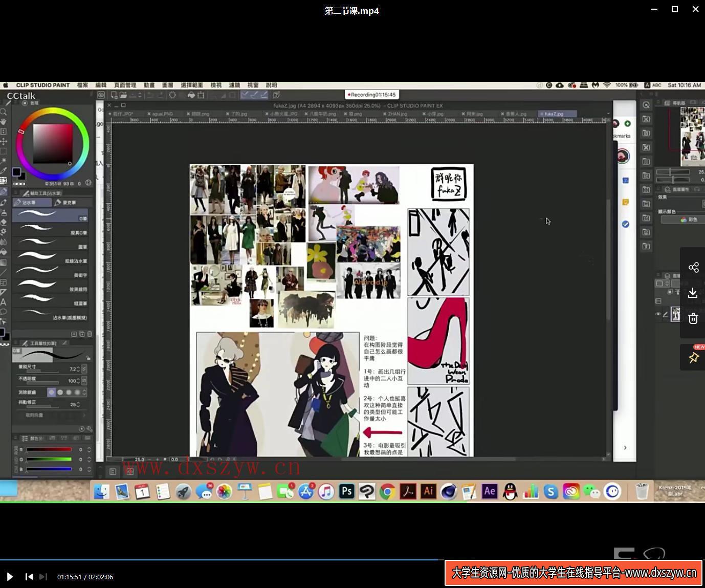Click the Fill bucket icon in command bar
The image size is (705, 588).
[x=191, y=95]
